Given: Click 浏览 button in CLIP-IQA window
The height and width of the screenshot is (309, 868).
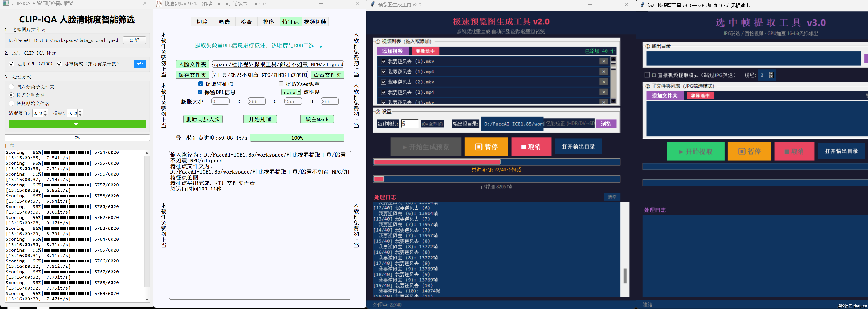Looking at the screenshot, I should tap(134, 40).
